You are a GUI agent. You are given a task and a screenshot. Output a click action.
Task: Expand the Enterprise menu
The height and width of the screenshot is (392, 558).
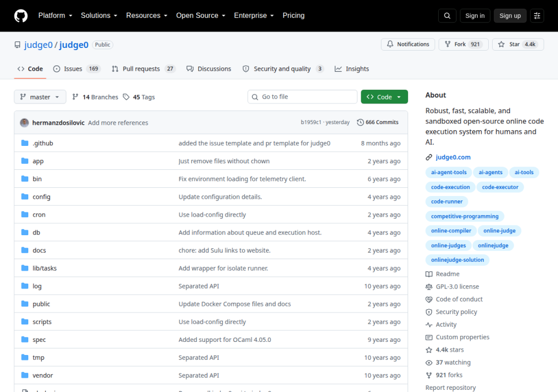coord(254,16)
